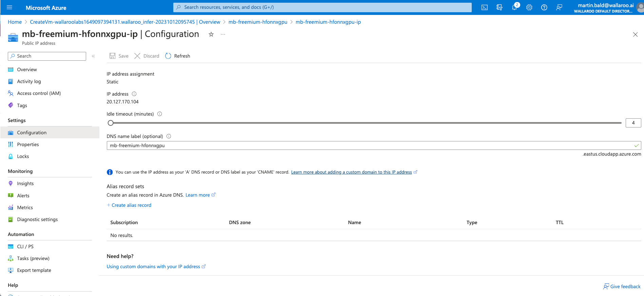Screen dimensions: 644x296
Task: Refresh the configuration page
Action: [x=178, y=56]
